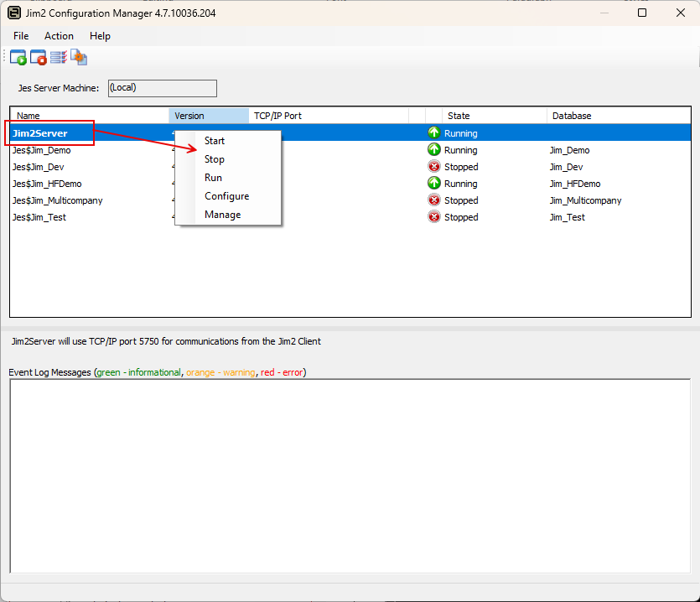Choose Stop from the context menu
Image resolution: width=700 pixels, height=602 pixels.
point(228,159)
